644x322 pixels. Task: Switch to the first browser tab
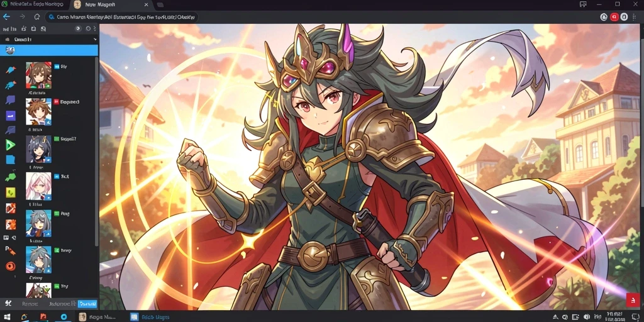35,4
